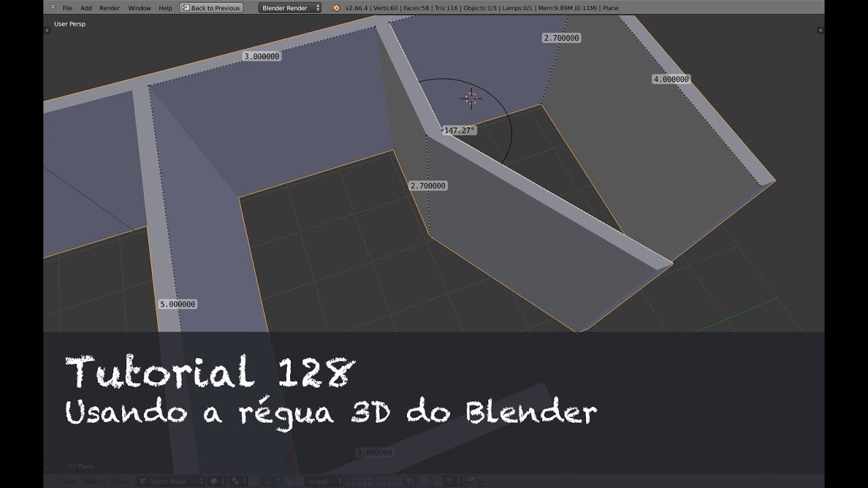This screenshot has height=488, width=868.
Task: Open the Blender Render engine dropdown
Action: click(x=290, y=8)
